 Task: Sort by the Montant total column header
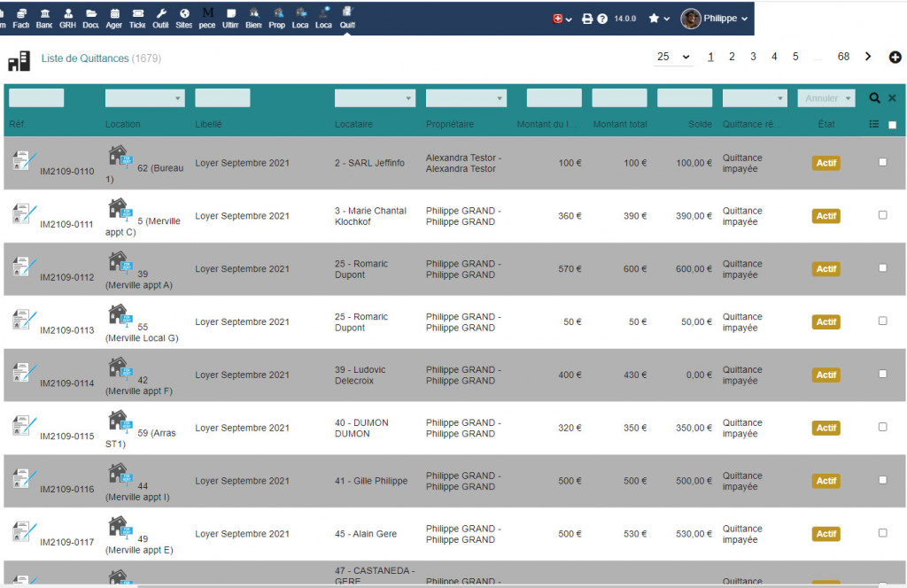click(620, 125)
